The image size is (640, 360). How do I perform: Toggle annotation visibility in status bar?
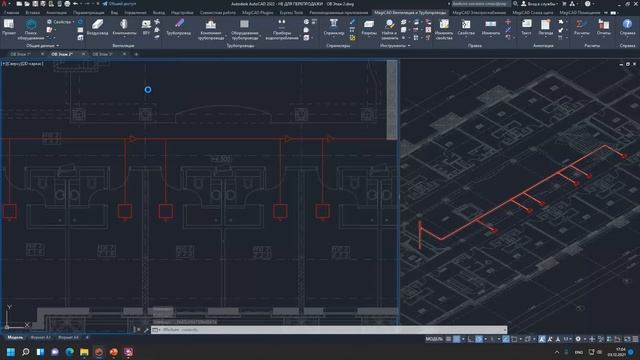point(542,339)
